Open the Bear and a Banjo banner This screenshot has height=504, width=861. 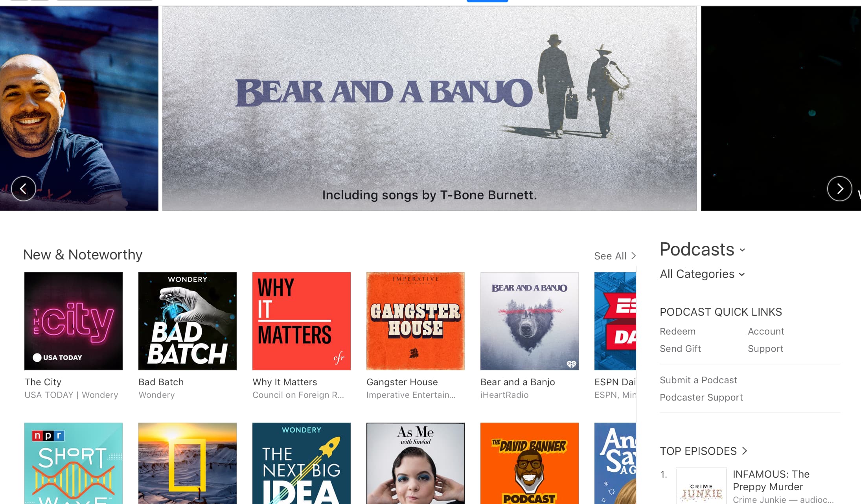click(429, 109)
